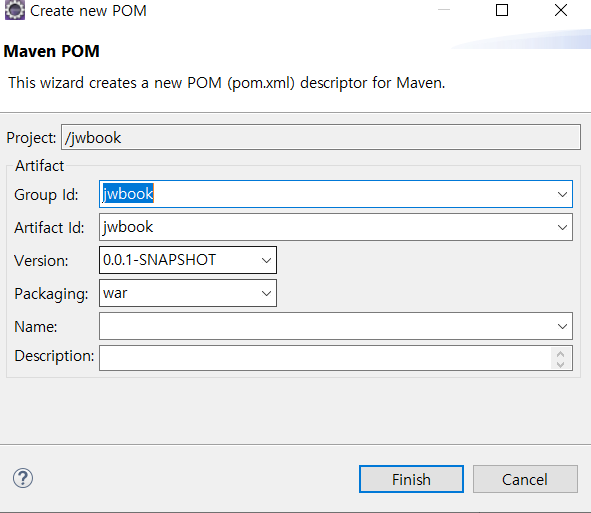Click the "Version:" label
This screenshot has width=591, height=513.
pyautogui.click(x=41, y=261)
